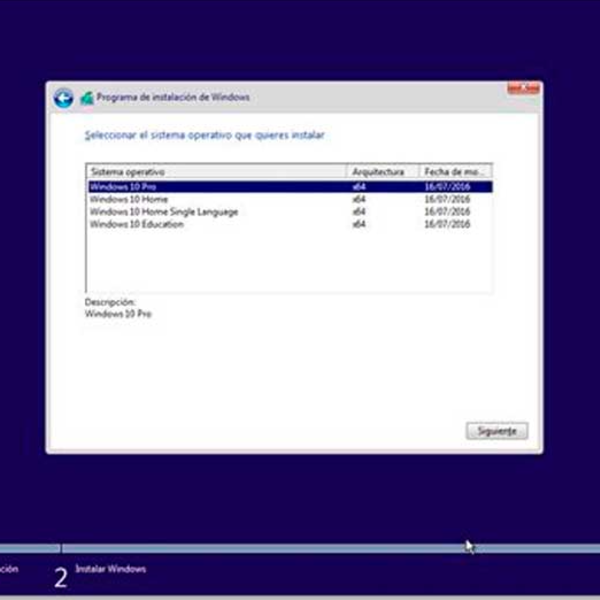Pick Windows 10 Education from list
600x600 pixels.
coord(136,224)
